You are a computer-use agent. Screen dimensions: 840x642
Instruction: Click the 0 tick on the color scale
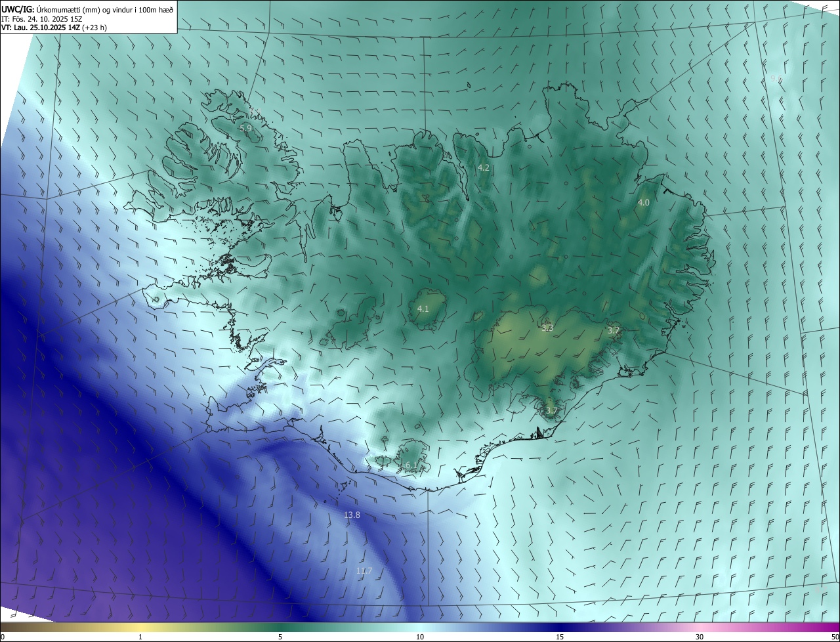click(x=3, y=637)
